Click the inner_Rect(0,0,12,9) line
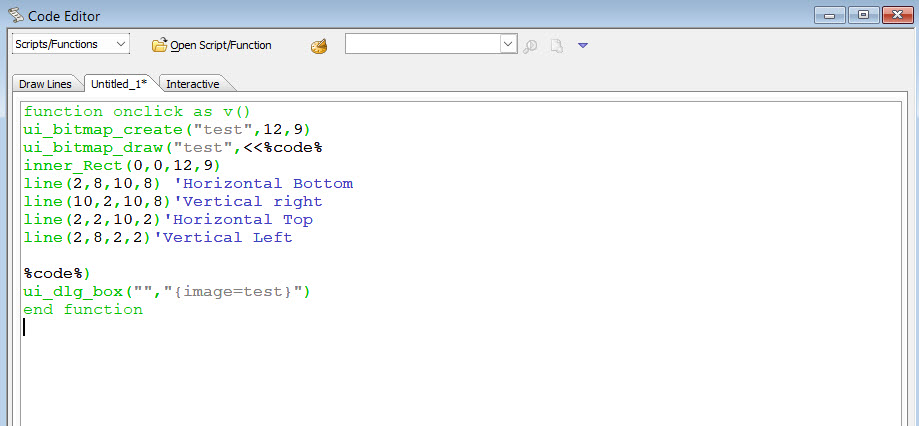Image resolution: width=919 pixels, height=426 pixels. [x=121, y=166]
